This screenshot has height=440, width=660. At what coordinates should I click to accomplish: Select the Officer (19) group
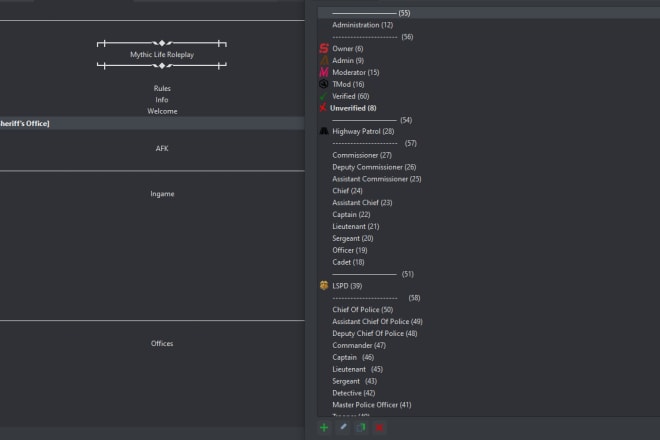[x=350, y=250]
